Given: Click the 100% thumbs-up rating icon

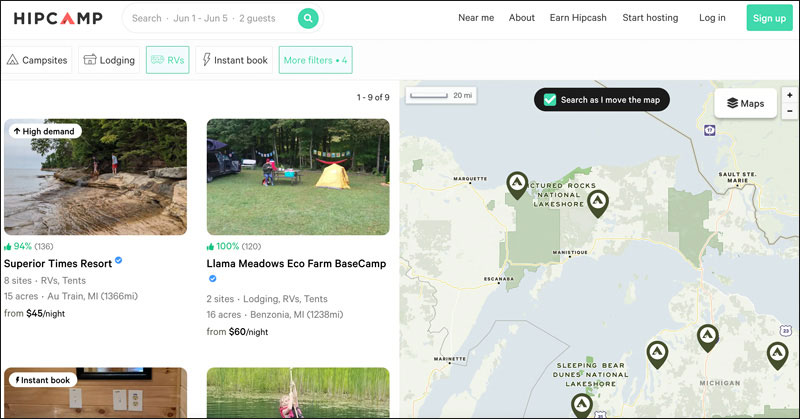Looking at the screenshot, I should (210, 247).
